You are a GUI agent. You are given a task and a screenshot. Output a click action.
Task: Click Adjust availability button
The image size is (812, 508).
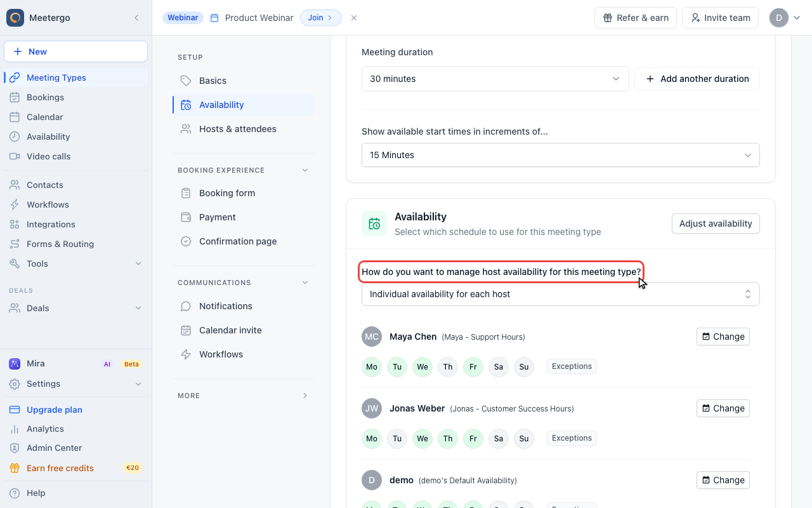click(x=716, y=224)
